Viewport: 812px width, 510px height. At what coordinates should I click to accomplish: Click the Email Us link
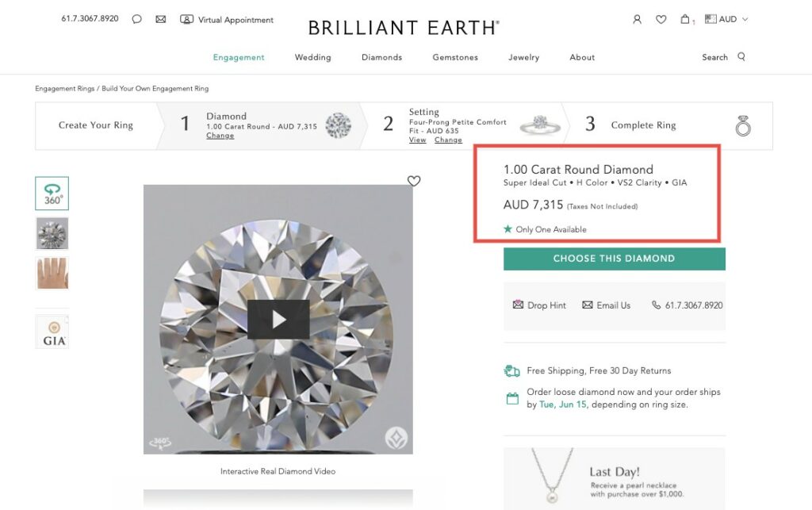coord(607,305)
